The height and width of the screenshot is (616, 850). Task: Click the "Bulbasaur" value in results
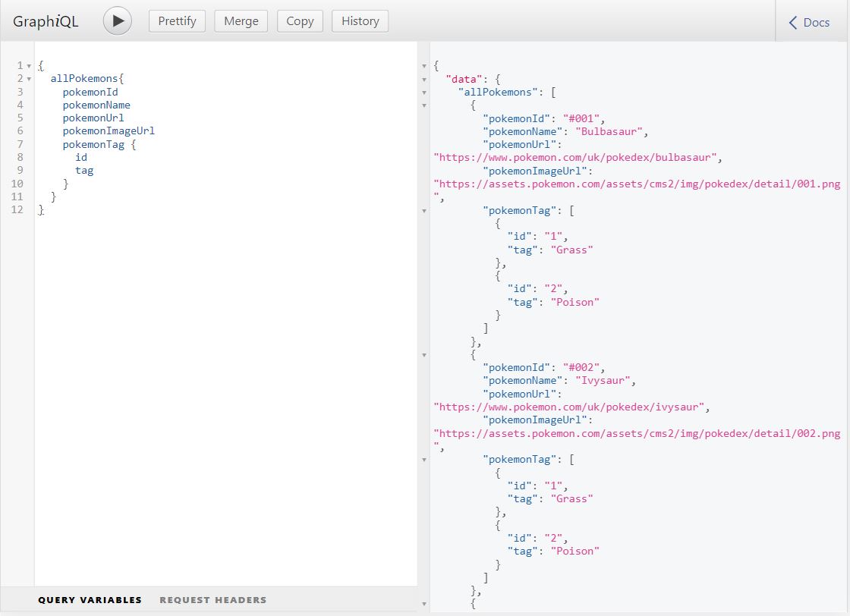(609, 132)
